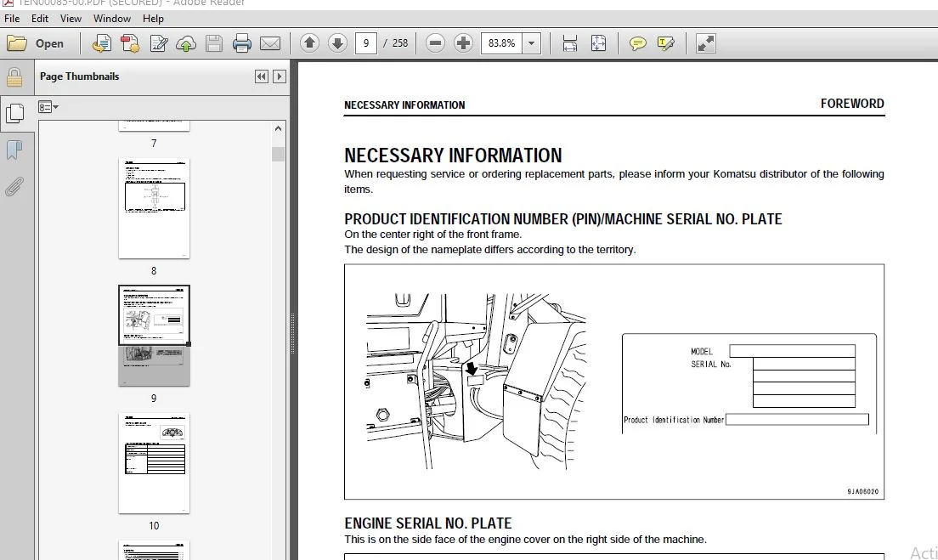
Task: Select page 9 thumbnail
Action: (155, 336)
